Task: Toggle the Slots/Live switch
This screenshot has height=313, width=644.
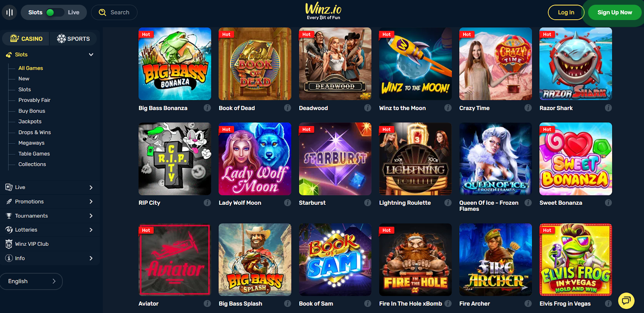Action: [54, 12]
